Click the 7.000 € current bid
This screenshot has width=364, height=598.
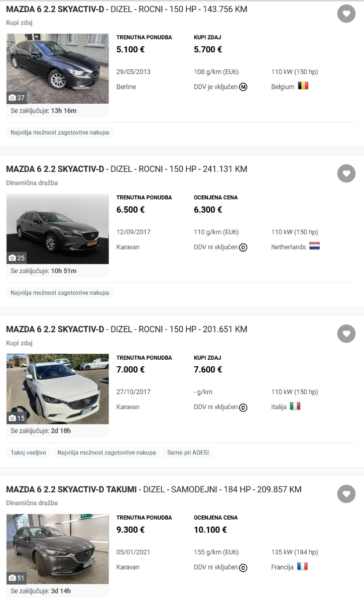(130, 369)
